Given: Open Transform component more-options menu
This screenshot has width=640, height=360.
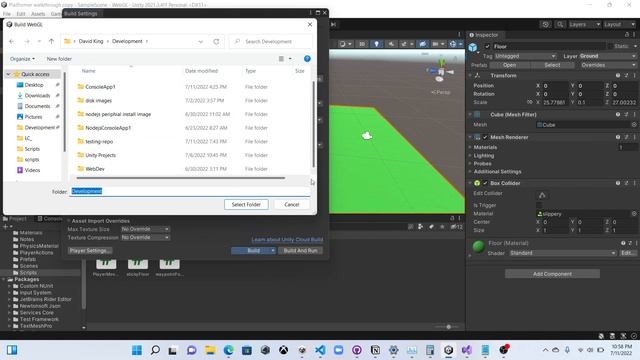Looking at the screenshot, I should coord(634,76).
